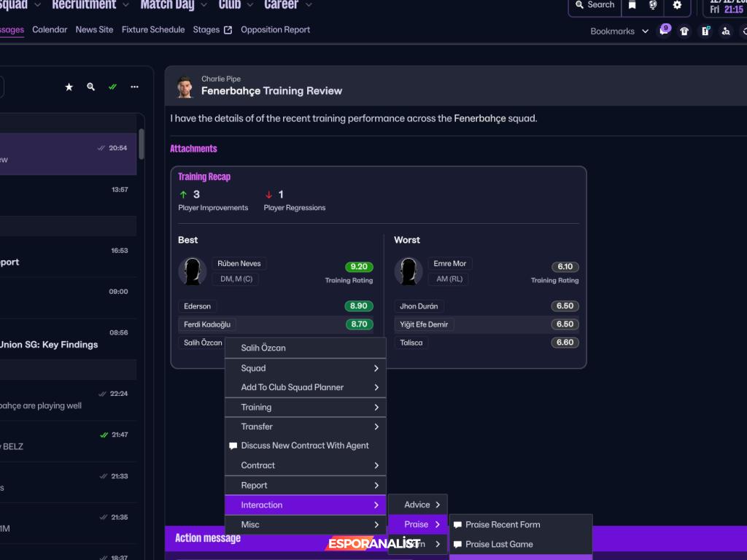Click the squad shirt icon near Bookmarks
The height and width of the screenshot is (560, 747).
pyautogui.click(x=684, y=31)
